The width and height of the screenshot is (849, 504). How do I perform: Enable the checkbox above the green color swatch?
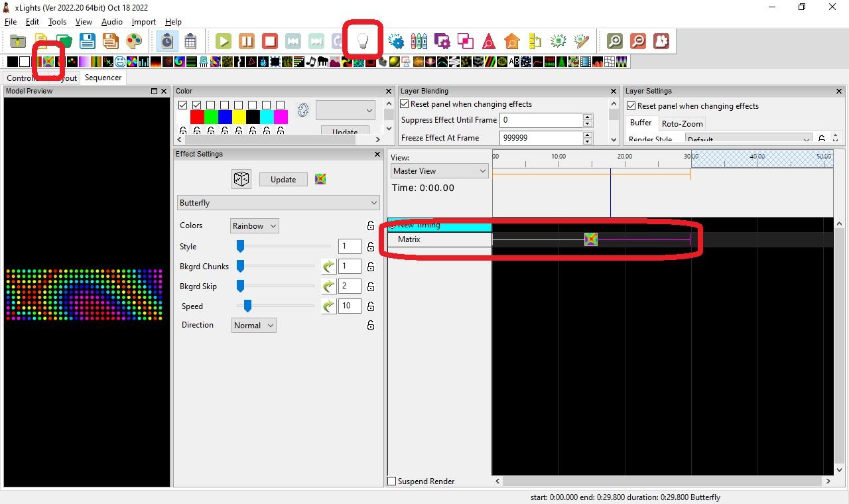click(211, 105)
